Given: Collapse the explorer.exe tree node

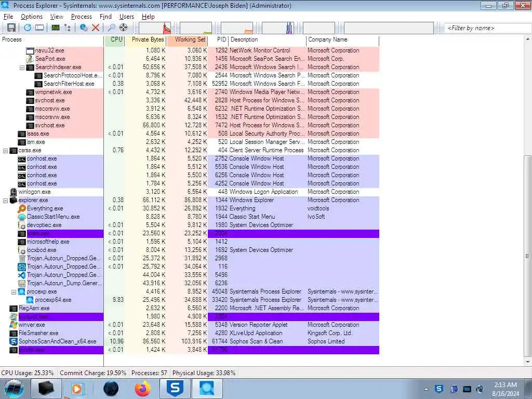Looking at the screenshot, I should pos(5,201).
